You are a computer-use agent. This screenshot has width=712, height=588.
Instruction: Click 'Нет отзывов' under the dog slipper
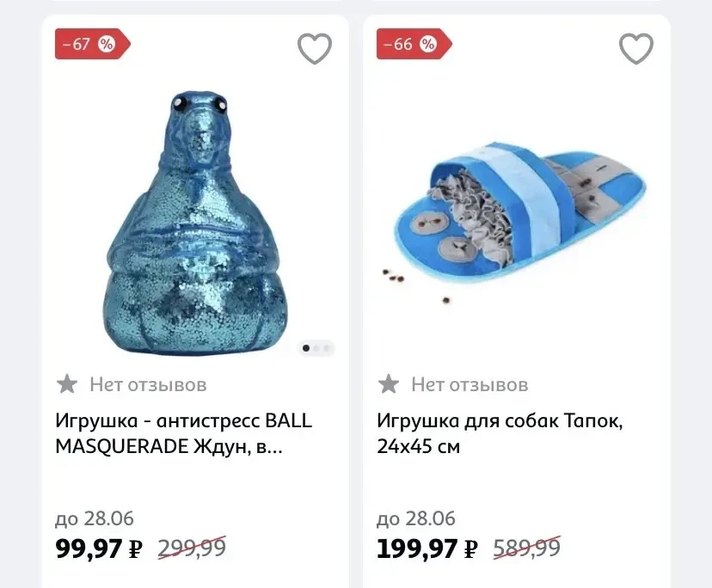(470, 384)
